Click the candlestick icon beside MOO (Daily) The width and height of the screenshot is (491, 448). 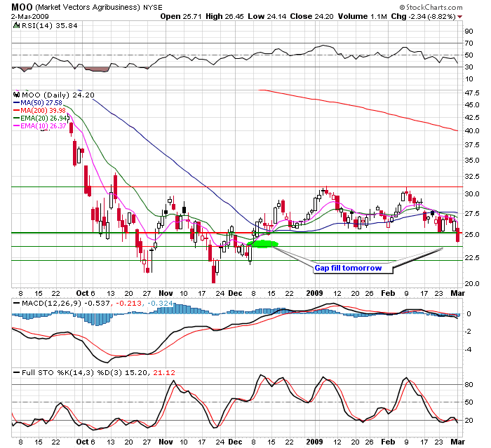(17, 95)
